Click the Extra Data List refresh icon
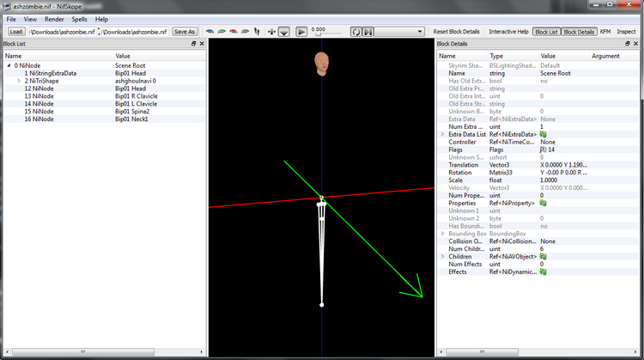This screenshot has height=360, width=644. point(543,134)
